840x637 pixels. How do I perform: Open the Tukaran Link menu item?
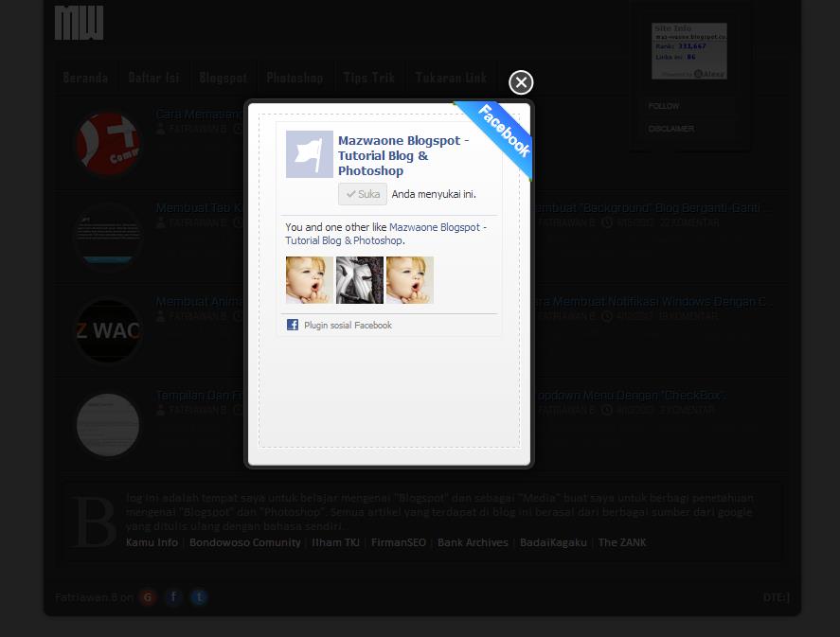tap(451, 78)
